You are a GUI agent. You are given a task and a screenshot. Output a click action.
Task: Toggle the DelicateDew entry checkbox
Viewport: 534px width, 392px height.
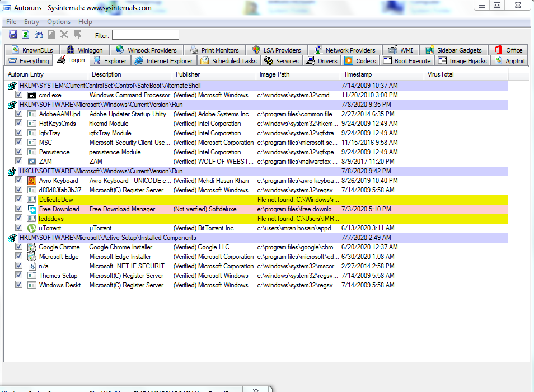pos(18,200)
